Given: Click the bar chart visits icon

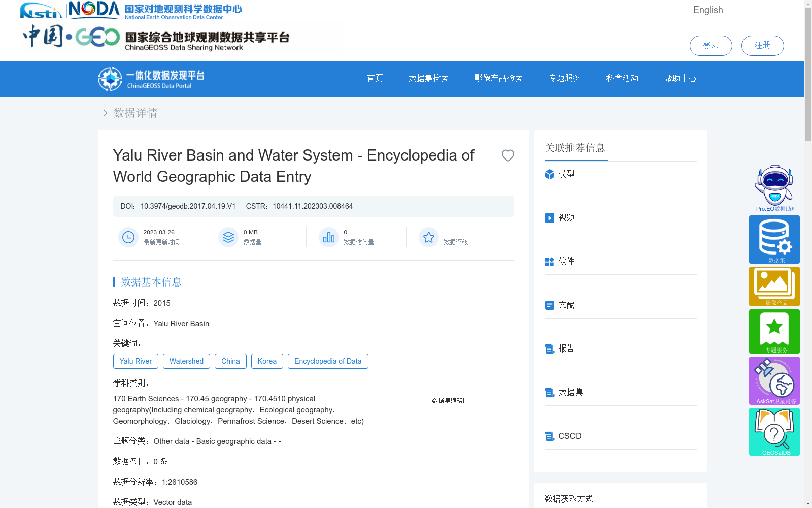Looking at the screenshot, I should click(x=329, y=237).
